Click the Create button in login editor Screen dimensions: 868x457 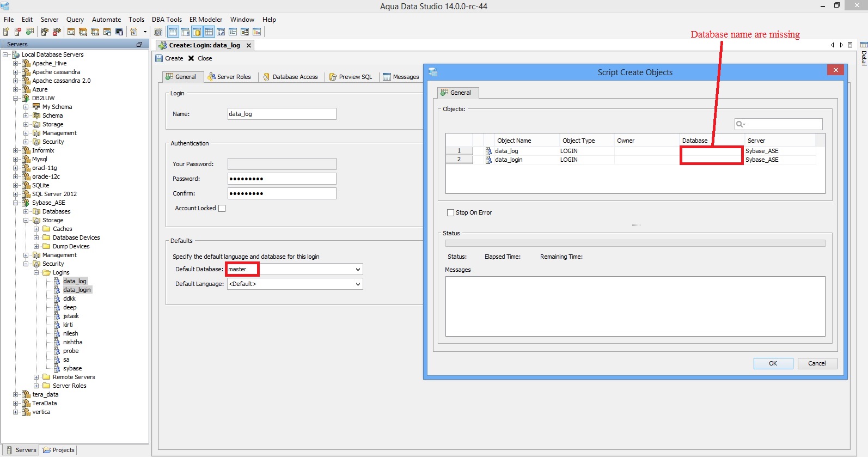pos(169,58)
